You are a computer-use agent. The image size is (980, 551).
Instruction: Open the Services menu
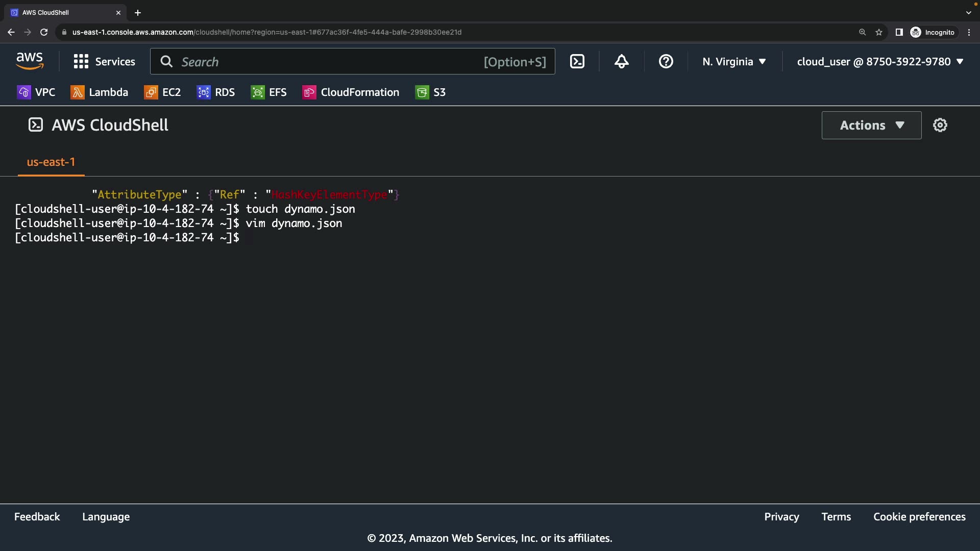[105, 62]
